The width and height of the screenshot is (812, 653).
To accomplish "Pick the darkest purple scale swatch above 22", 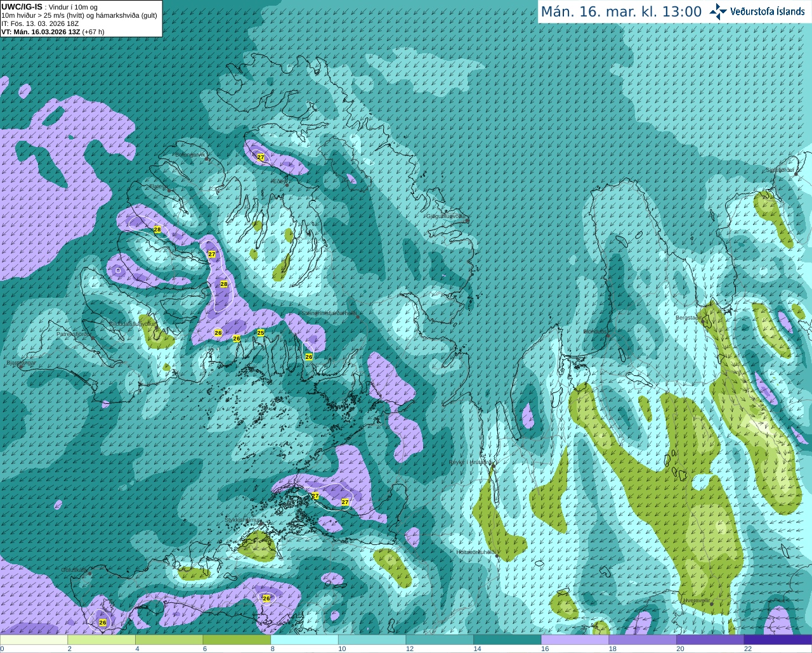I will click(x=778, y=640).
